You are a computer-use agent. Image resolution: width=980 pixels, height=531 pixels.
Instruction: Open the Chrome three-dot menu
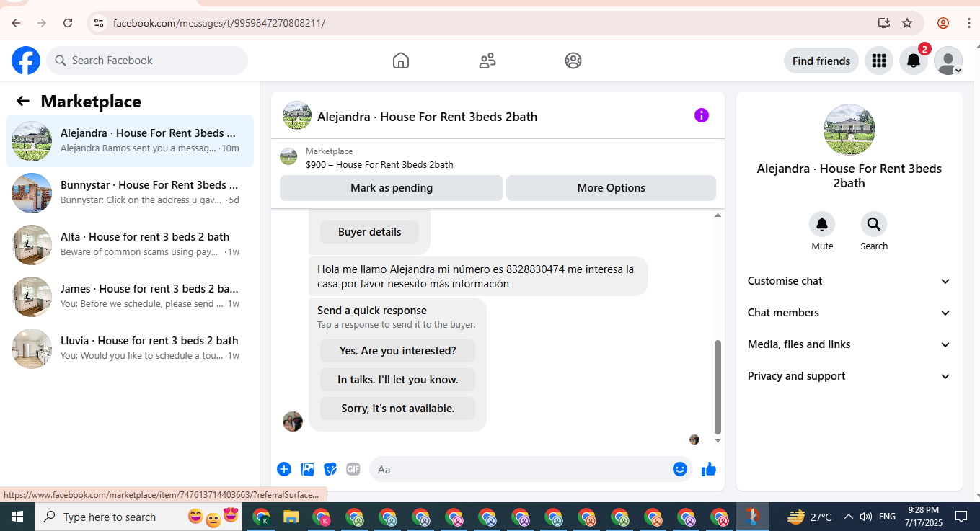pyautogui.click(x=968, y=23)
